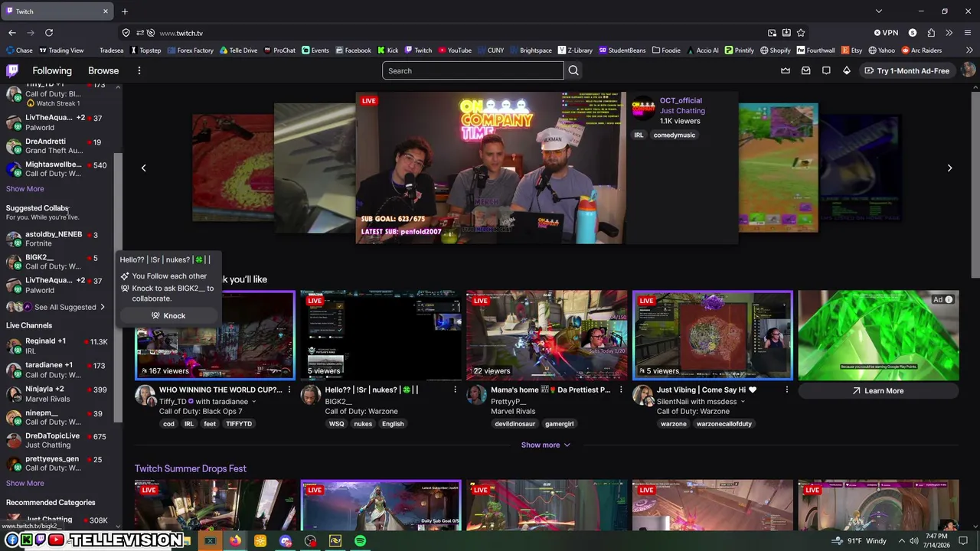
Task: Open Firefox from the taskbar
Action: tap(235, 541)
